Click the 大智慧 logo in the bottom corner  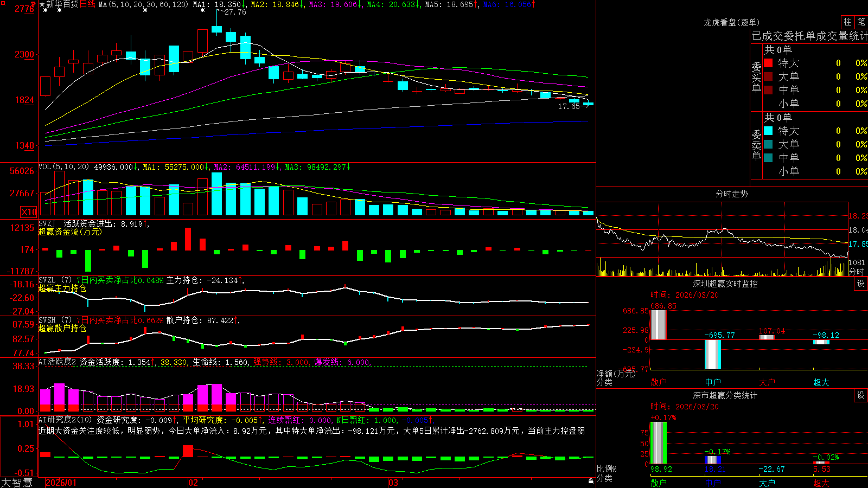point(17,482)
